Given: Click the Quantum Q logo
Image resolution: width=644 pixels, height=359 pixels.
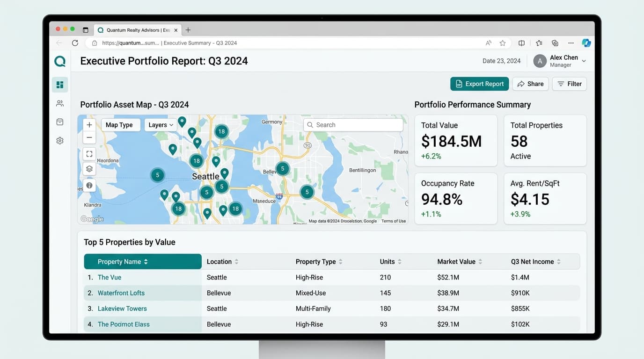Looking at the screenshot, I should click(x=60, y=61).
